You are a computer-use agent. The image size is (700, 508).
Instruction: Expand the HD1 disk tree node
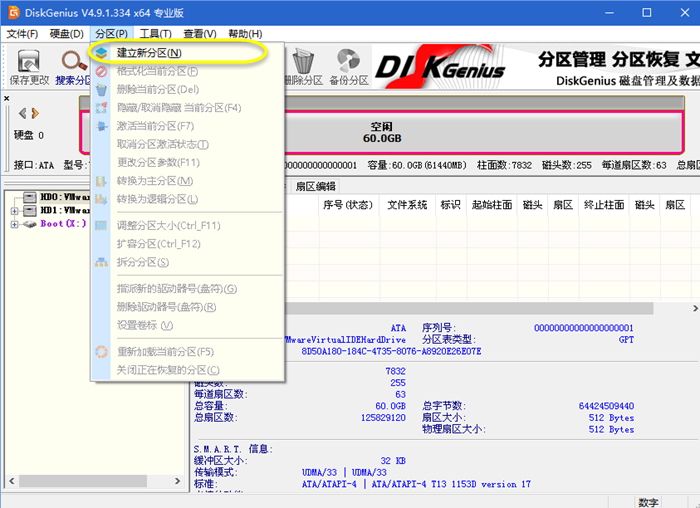(14, 210)
